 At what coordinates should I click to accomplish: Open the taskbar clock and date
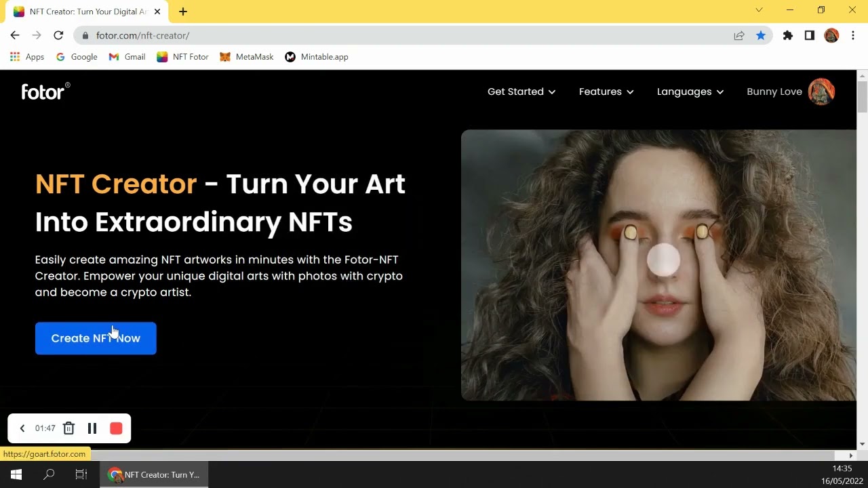click(x=842, y=474)
